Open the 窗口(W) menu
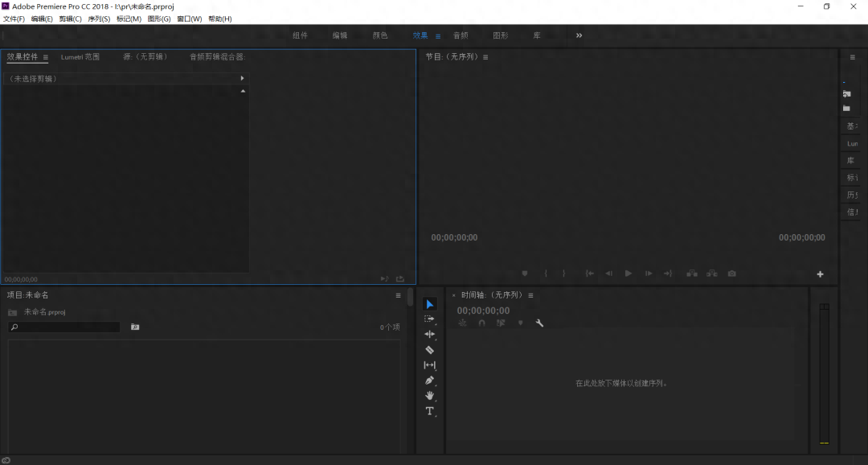This screenshot has width=868, height=465. coord(190,19)
